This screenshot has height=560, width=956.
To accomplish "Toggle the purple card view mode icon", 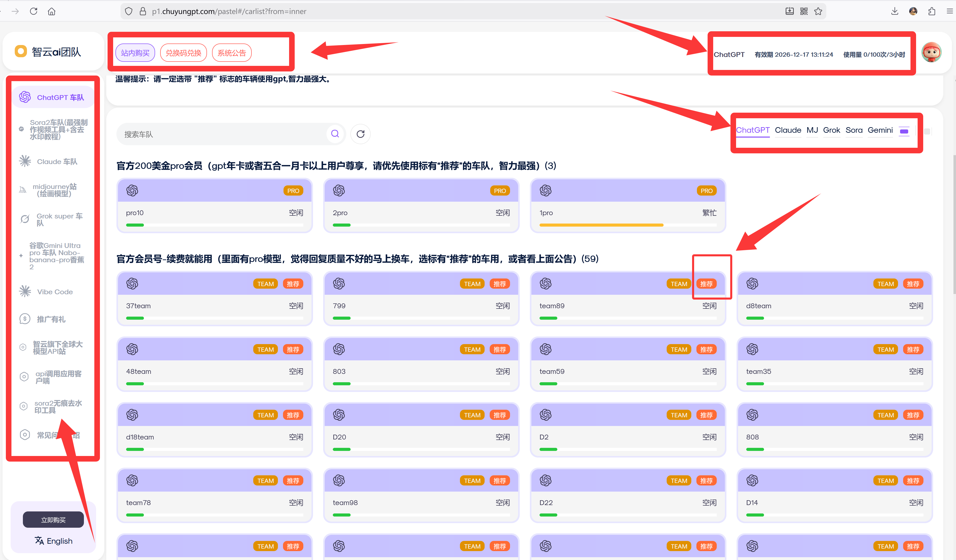I will coord(904,131).
